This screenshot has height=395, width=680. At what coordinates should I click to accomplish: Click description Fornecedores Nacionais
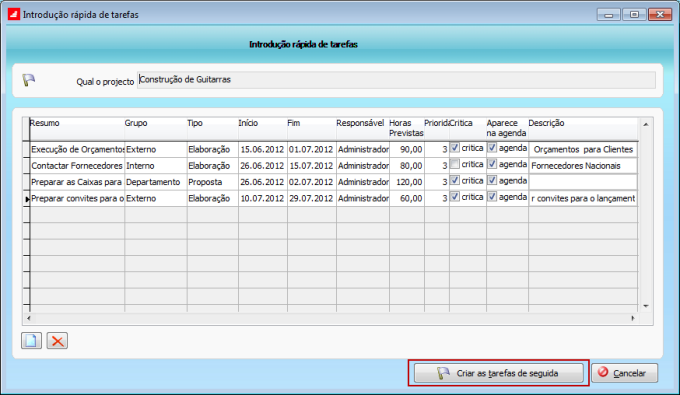click(x=583, y=166)
